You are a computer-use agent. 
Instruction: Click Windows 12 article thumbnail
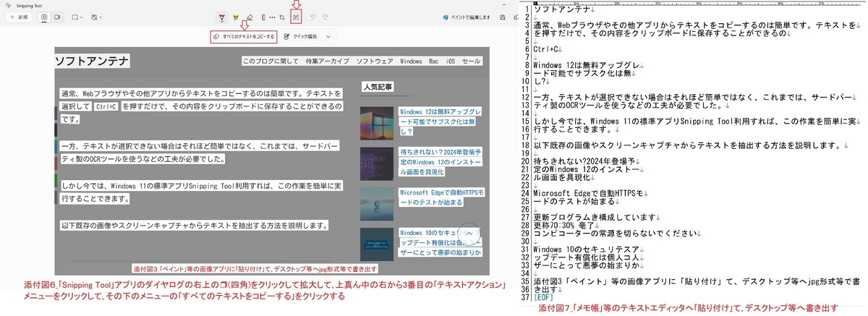point(377,123)
